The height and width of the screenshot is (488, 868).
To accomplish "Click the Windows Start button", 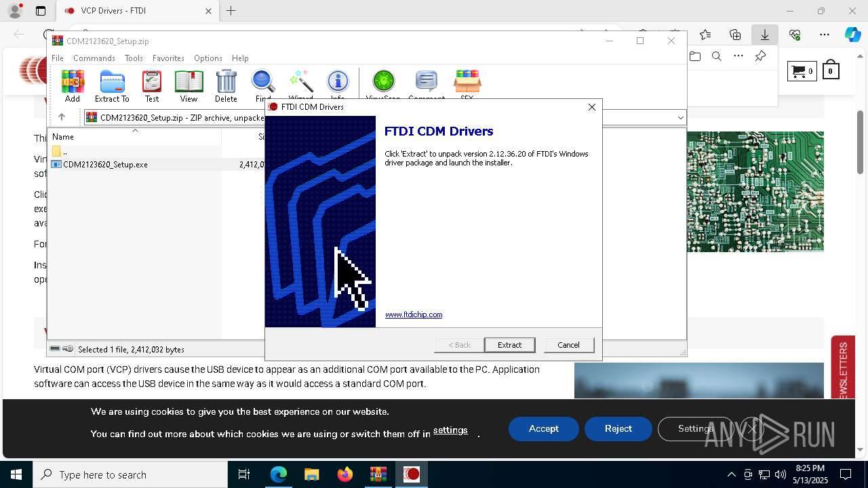I will [x=16, y=474].
